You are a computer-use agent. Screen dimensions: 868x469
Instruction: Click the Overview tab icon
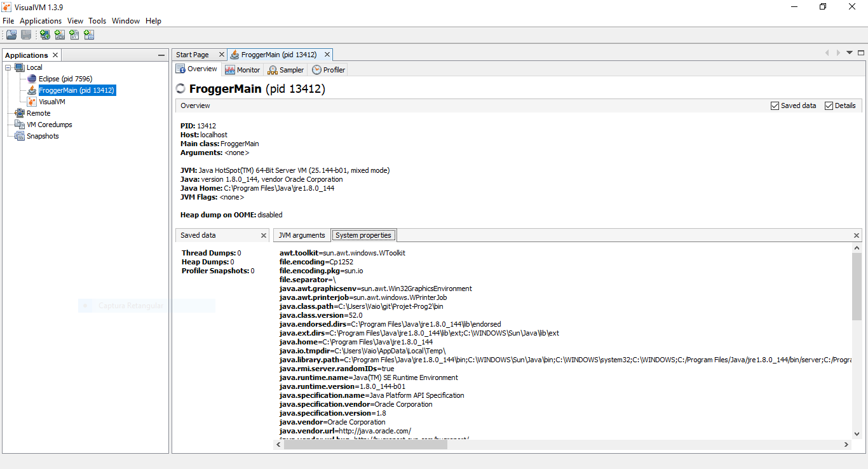click(x=180, y=69)
